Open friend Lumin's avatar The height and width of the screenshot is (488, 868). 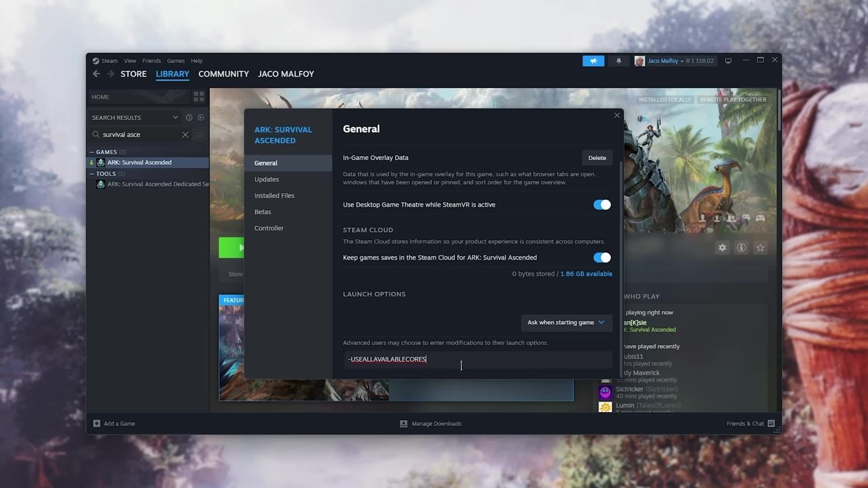pos(605,407)
